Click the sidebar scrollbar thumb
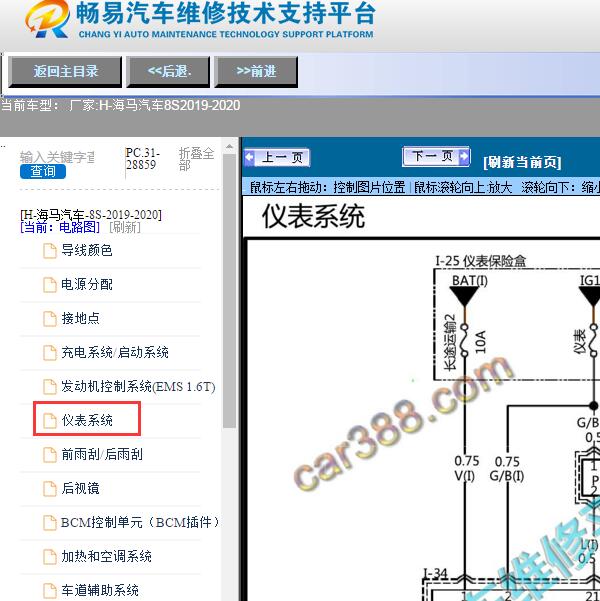600x601 pixels. click(x=229, y=291)
